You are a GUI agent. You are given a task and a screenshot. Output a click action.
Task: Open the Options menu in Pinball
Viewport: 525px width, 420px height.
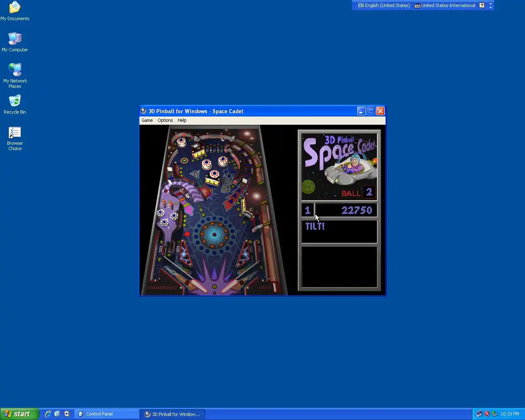pos(165,120)
